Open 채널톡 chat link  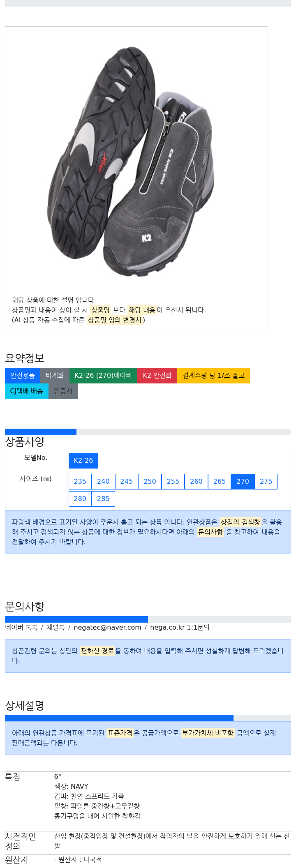click(55, 628)
